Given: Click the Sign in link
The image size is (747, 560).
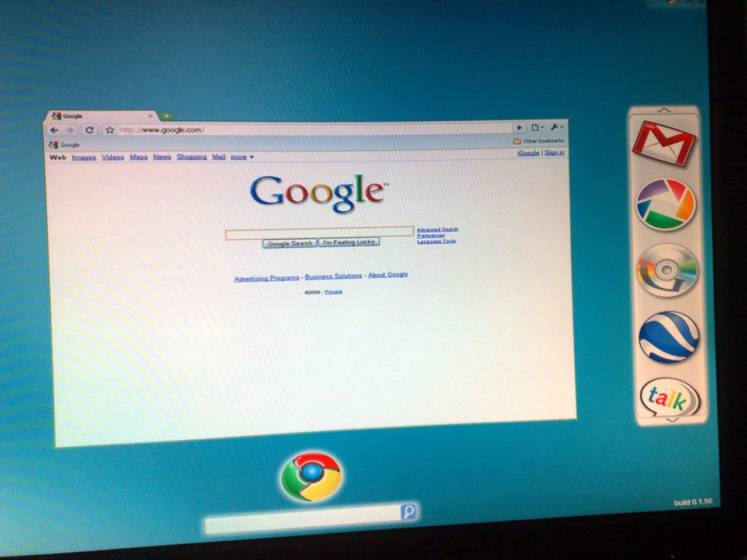Looking at the screenshot, I should 554,152.
